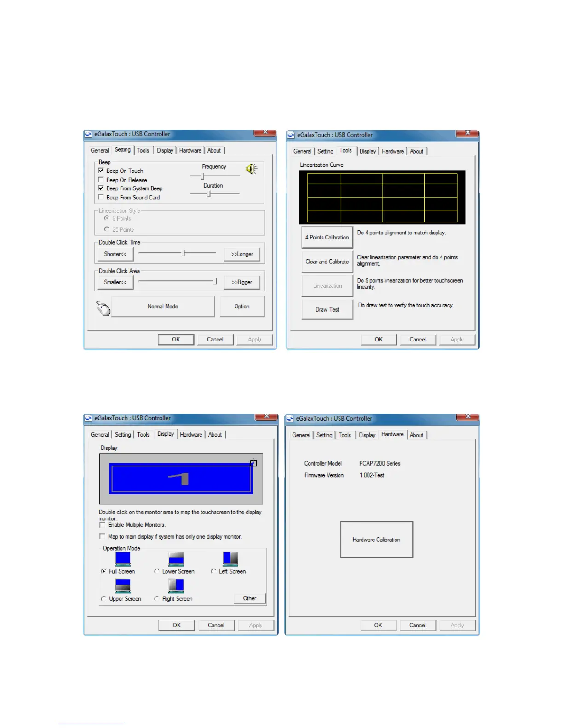The image size is (563, 728).
Task: Click Full Screen monitor icon in Operation Mode
Action: [x=123, y=559]
